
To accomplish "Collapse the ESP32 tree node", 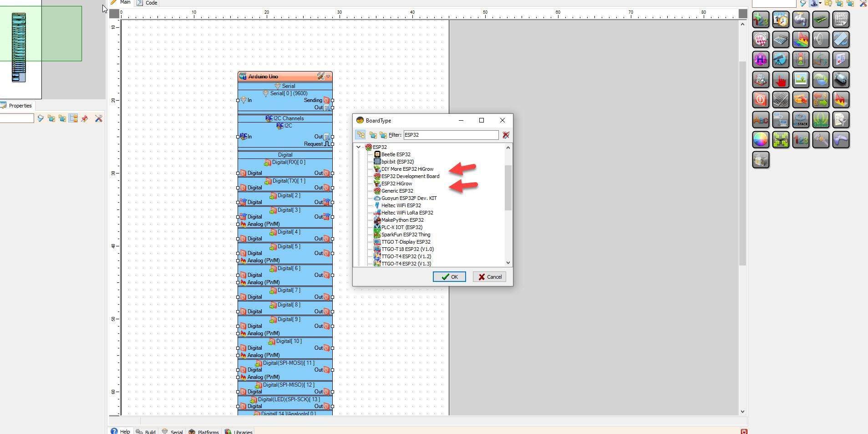I will pyautogui.click(x=359, y=147).
